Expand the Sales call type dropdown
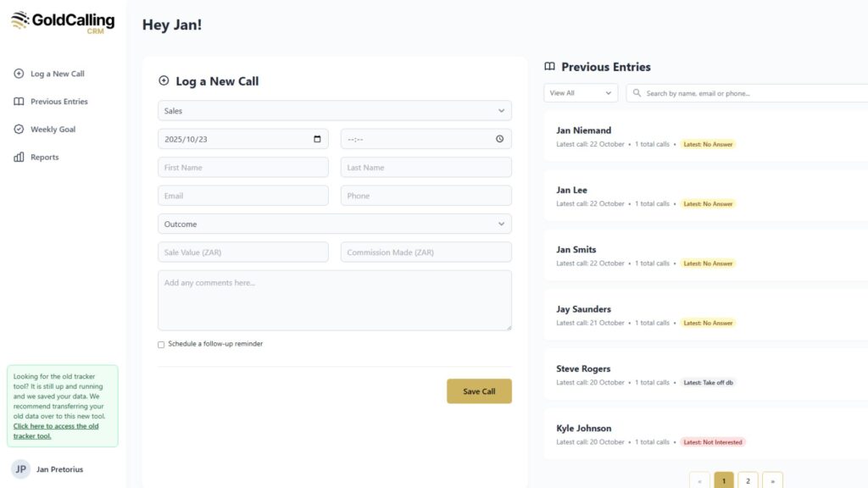 point(334,111)
